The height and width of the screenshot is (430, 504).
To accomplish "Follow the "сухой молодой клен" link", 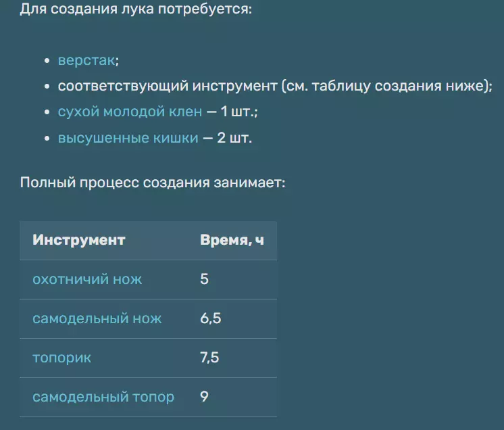I will pyautogui.click(x=130, y=112).
